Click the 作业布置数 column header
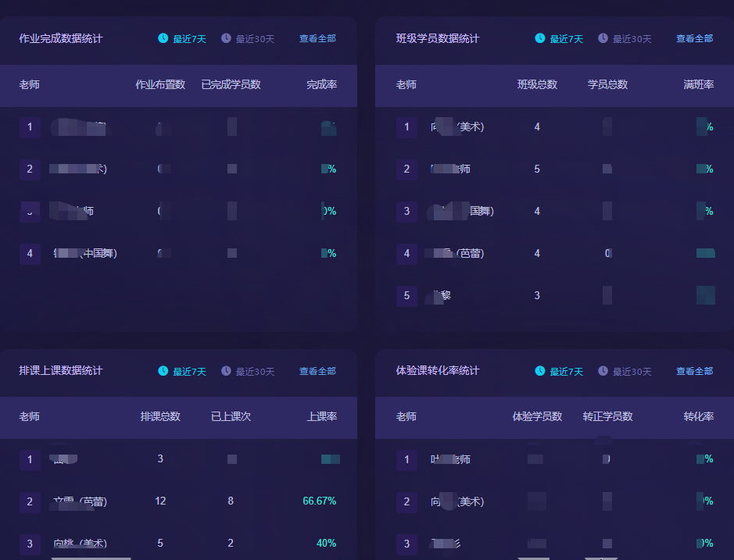 [160, 84]
